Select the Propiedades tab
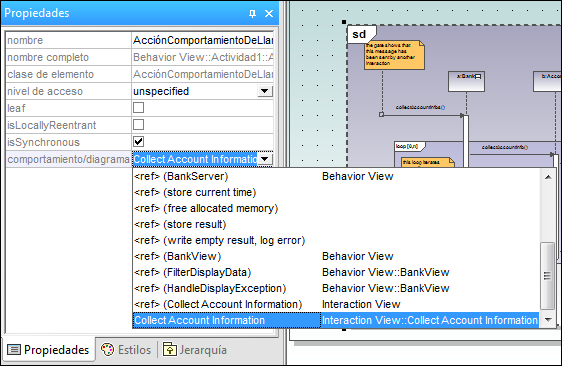 pyautogui.click(x=48, y=350)
